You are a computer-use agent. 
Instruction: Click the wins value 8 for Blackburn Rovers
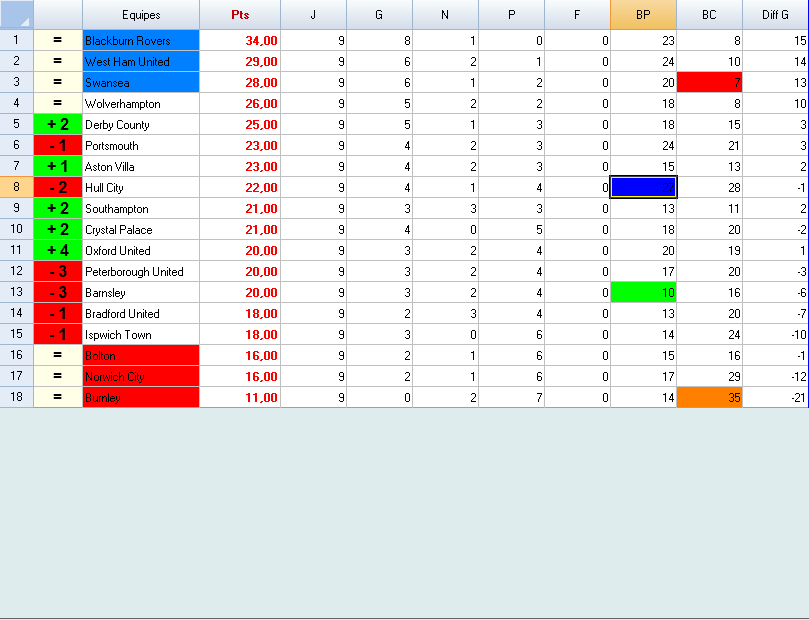[x=379, y=40]
